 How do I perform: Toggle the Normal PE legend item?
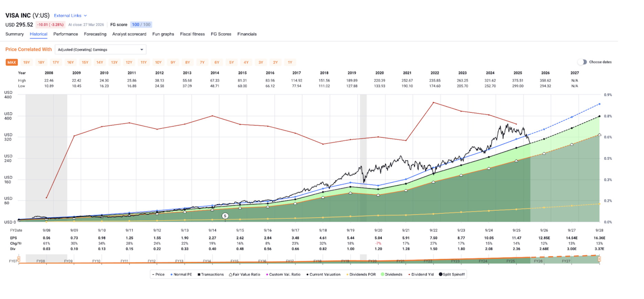point(181,275)
